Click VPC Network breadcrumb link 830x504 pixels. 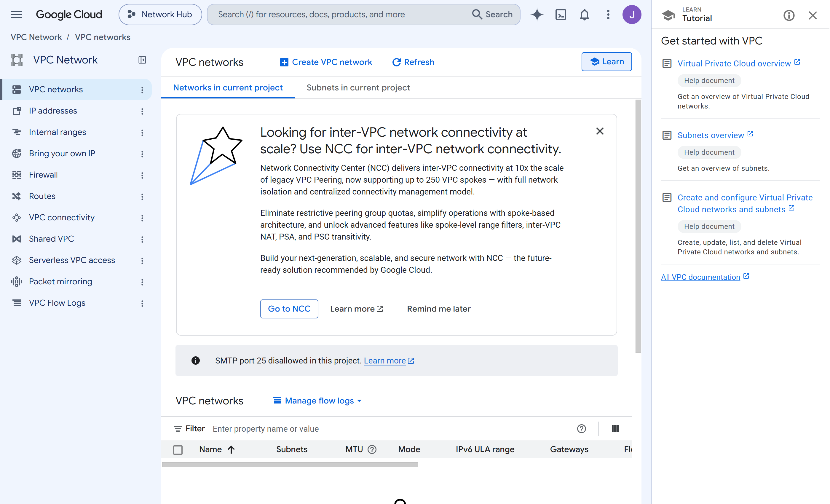pos(36,37)
